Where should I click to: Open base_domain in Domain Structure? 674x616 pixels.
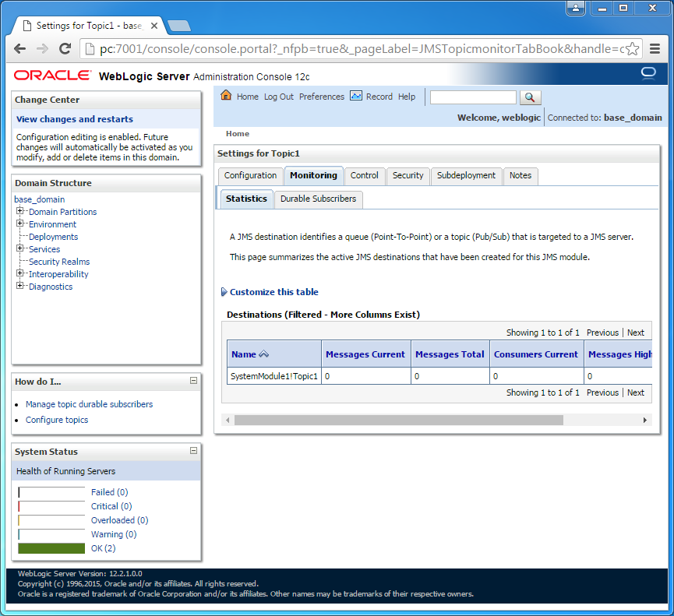40,199
